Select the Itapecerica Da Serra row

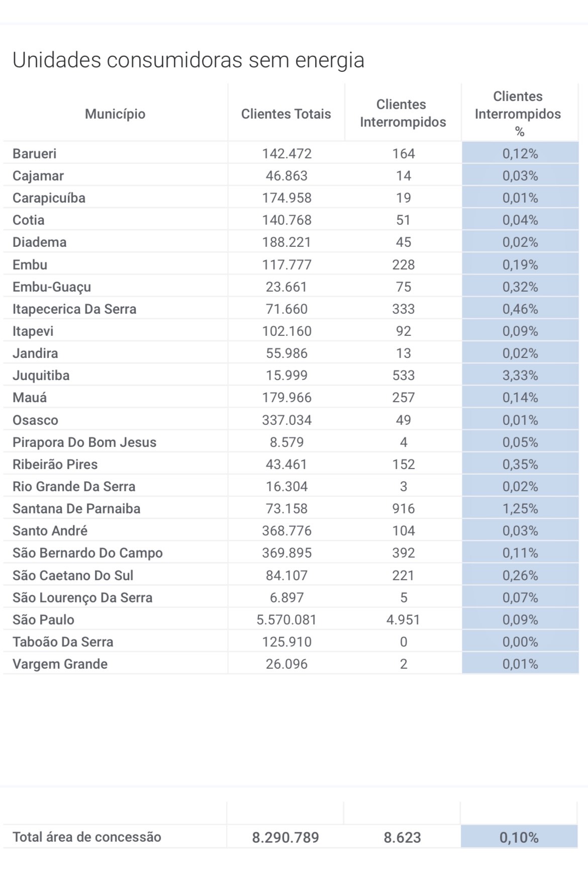[x=74, y=309]
